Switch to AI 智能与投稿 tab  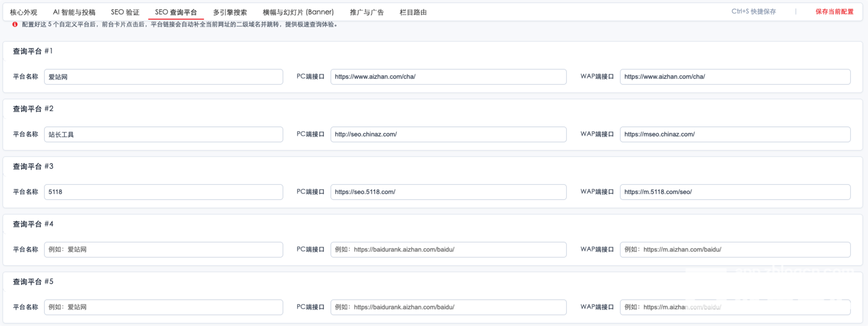pyautogui.click(x=74, y=12)
